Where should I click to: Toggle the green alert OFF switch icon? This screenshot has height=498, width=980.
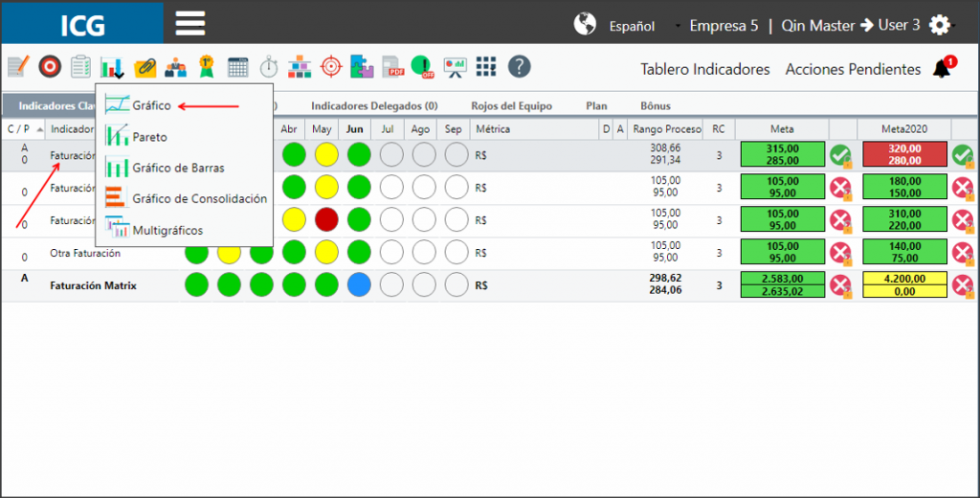pos(423,66)
